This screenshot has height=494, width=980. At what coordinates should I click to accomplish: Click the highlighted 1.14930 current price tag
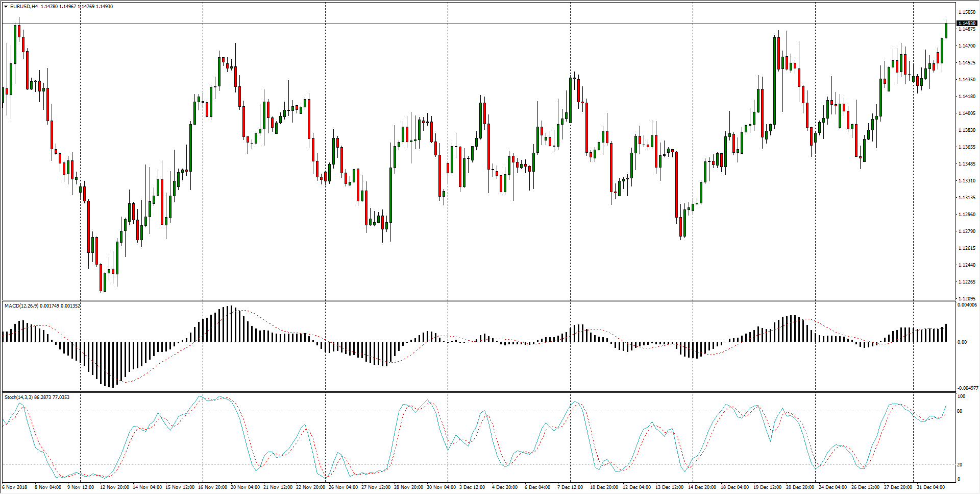pos(966,23)
